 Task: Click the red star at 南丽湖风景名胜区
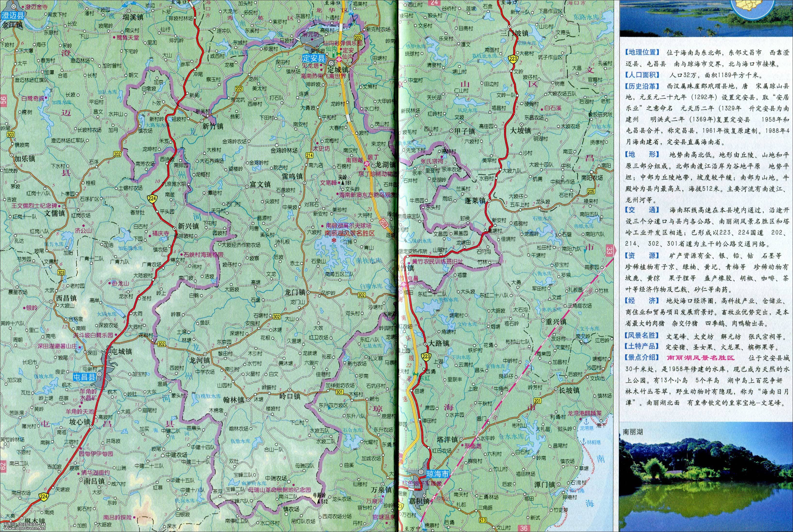(334, 241)
